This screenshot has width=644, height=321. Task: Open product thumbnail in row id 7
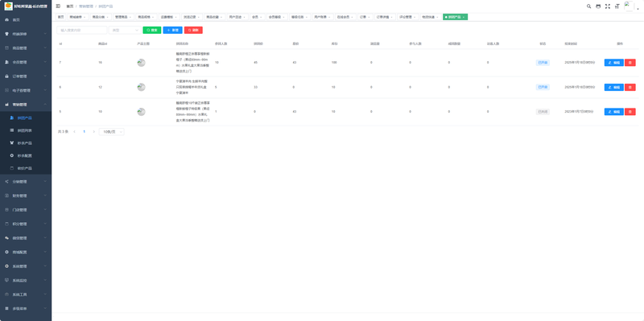[x=141, y=63]
